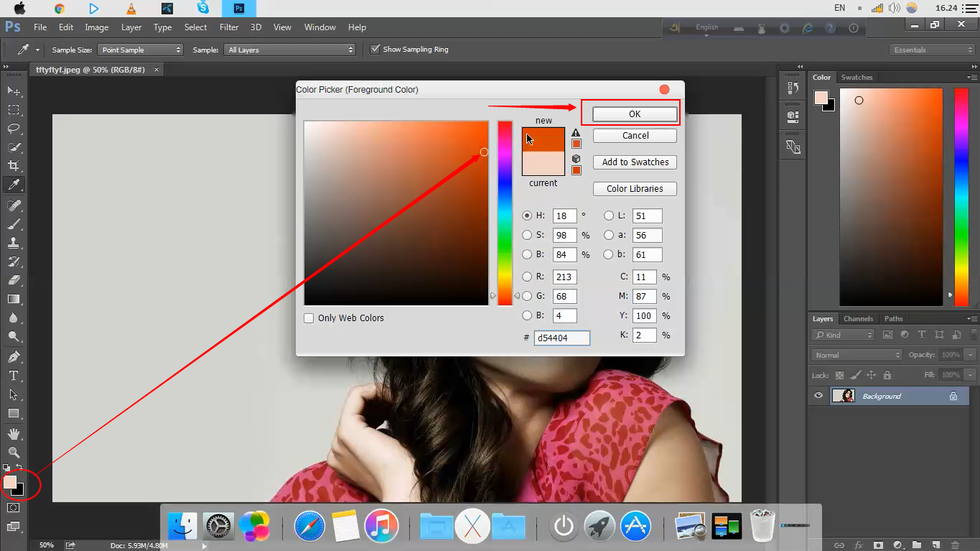
Task: Select the S saturation radio button
Action: (528, 235)
